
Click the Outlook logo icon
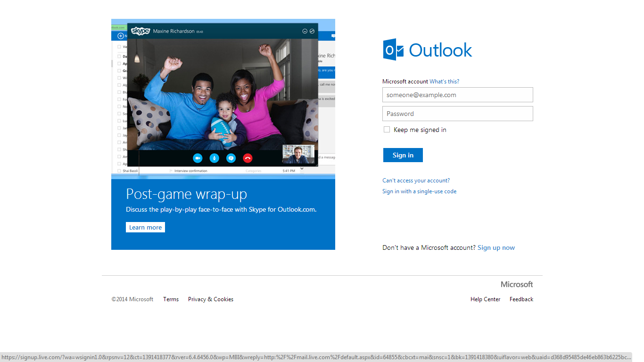393,49
